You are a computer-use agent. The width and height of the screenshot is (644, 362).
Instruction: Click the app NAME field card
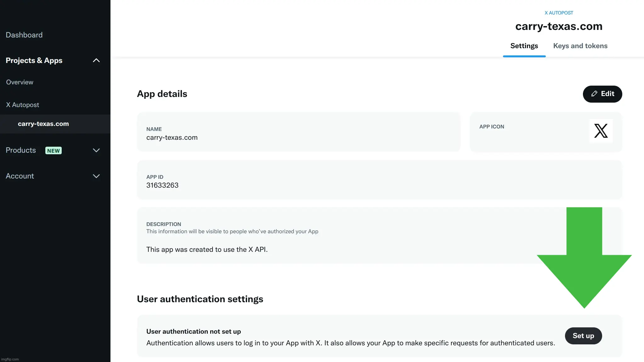point(298,132)
